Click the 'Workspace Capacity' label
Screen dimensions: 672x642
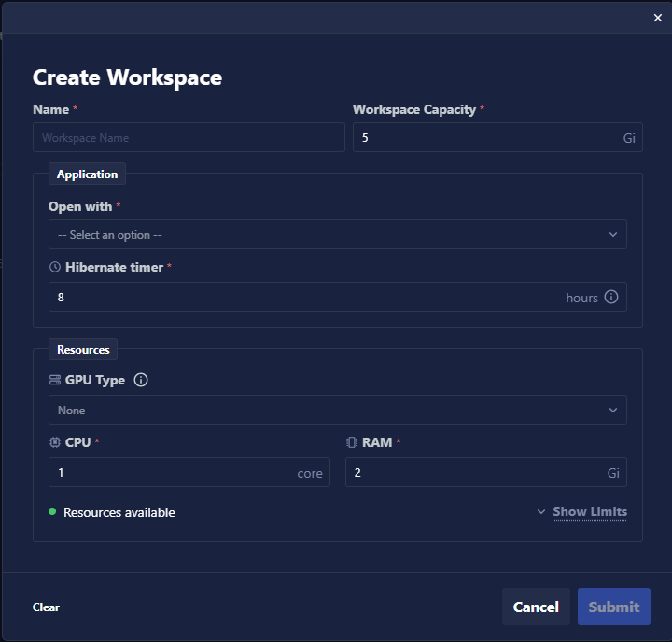(x=414, y=110)
